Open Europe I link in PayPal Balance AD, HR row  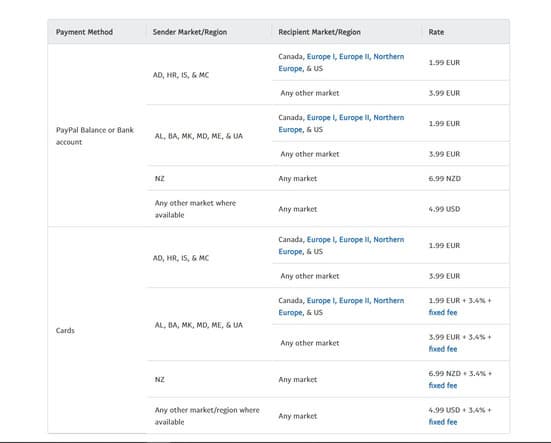(321, 57)
